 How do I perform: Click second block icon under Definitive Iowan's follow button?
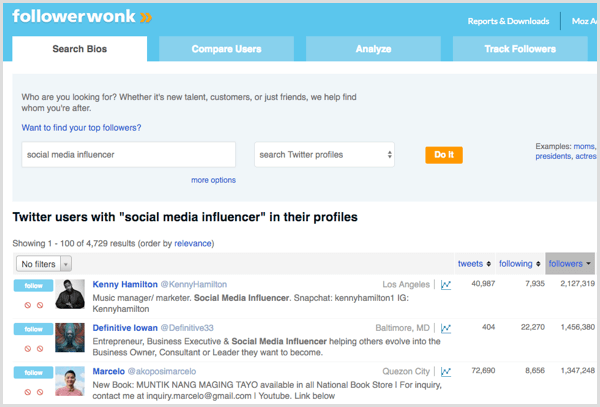point(40,349)
